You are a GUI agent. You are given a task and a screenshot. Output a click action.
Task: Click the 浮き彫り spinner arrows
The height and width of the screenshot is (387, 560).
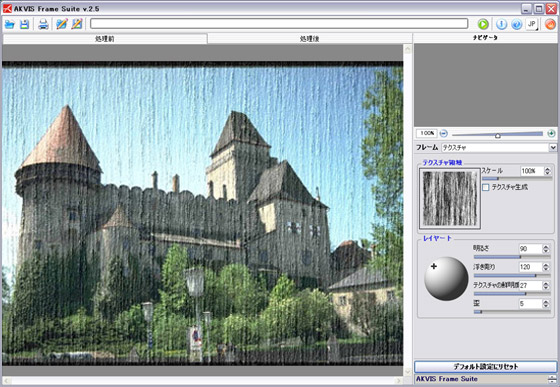[546, 267]
